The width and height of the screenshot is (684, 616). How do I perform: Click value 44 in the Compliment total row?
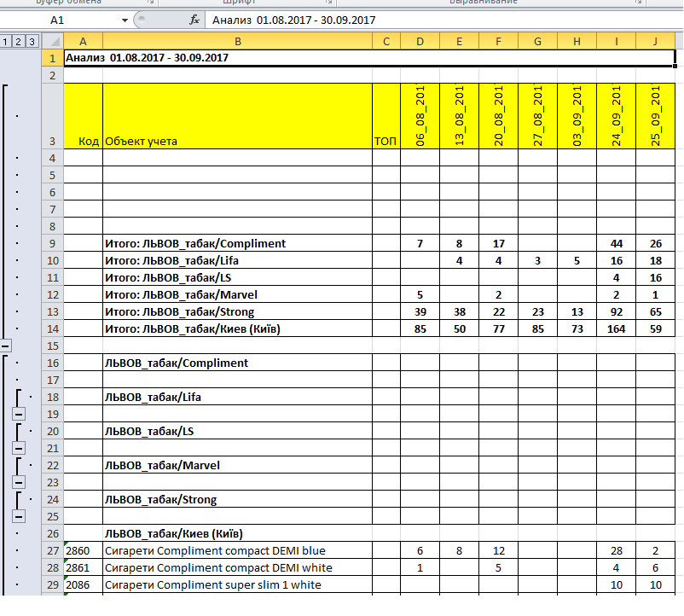(x=616, y=243)
